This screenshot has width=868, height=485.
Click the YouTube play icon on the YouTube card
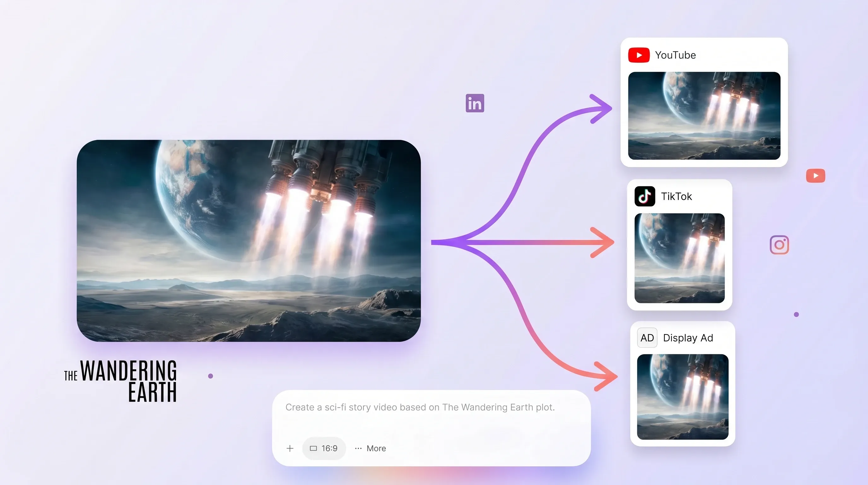pos(639,55)
